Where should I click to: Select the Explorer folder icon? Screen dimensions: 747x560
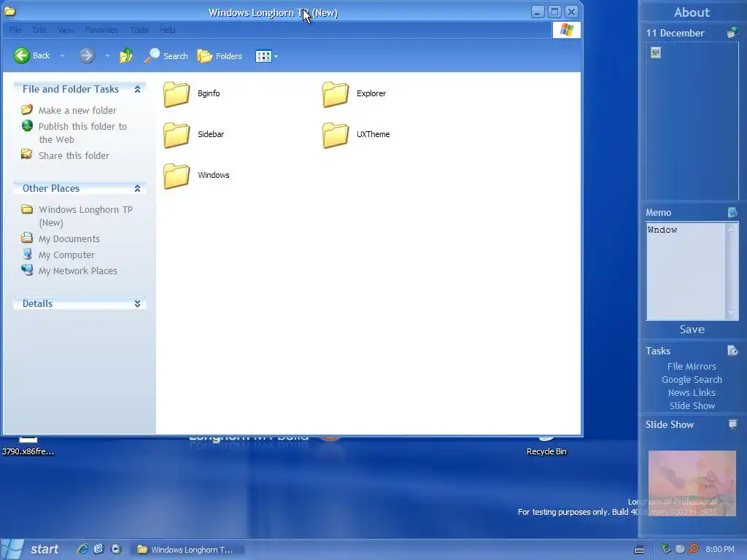coord(336,94)
